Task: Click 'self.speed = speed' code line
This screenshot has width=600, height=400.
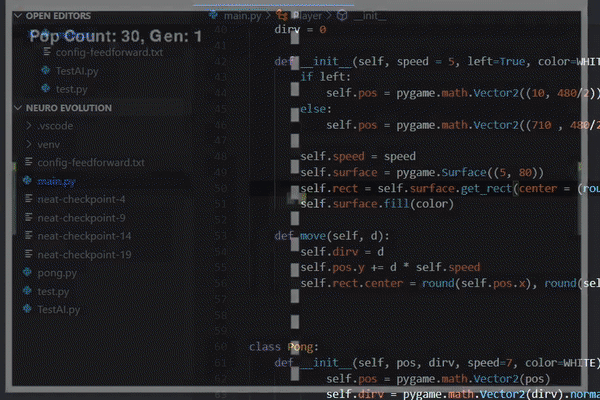Action: coord(358,156)
